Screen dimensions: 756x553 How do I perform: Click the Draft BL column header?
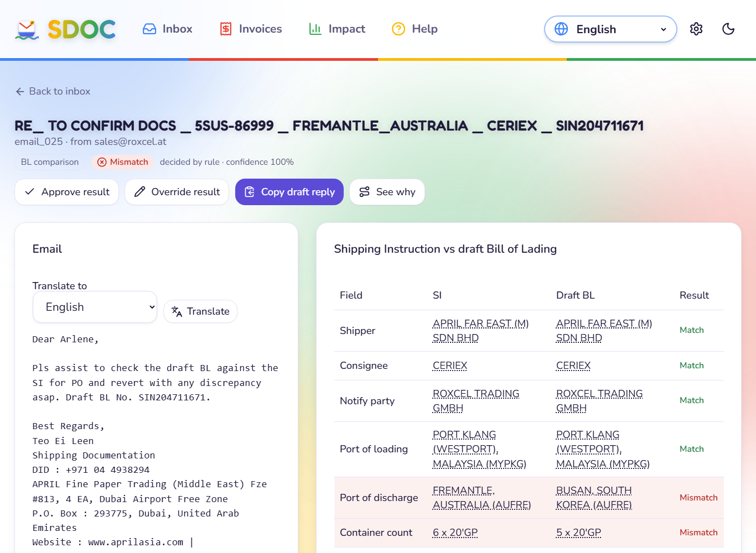(x=576, y=295)
